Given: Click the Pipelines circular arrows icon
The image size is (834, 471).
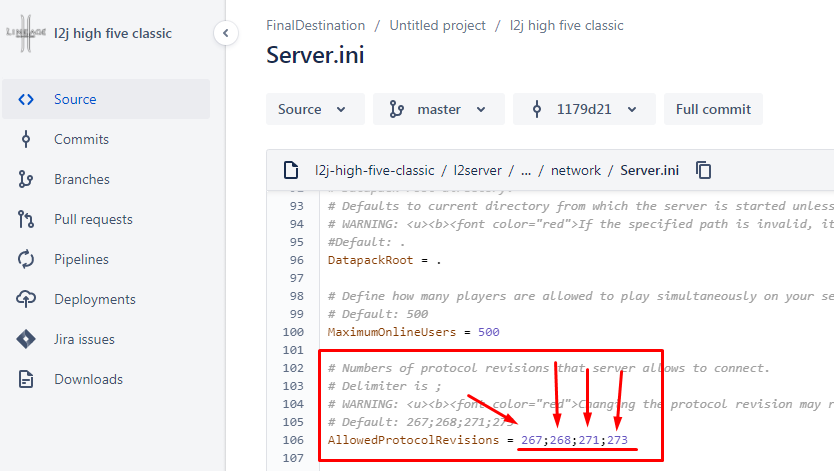Looking at the screenshot, I should (27, 259).
